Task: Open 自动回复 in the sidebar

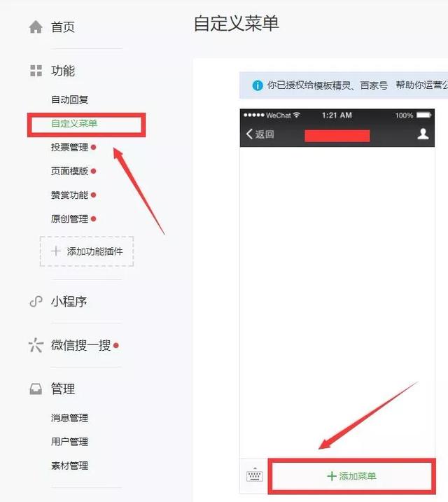Action: 70,99
